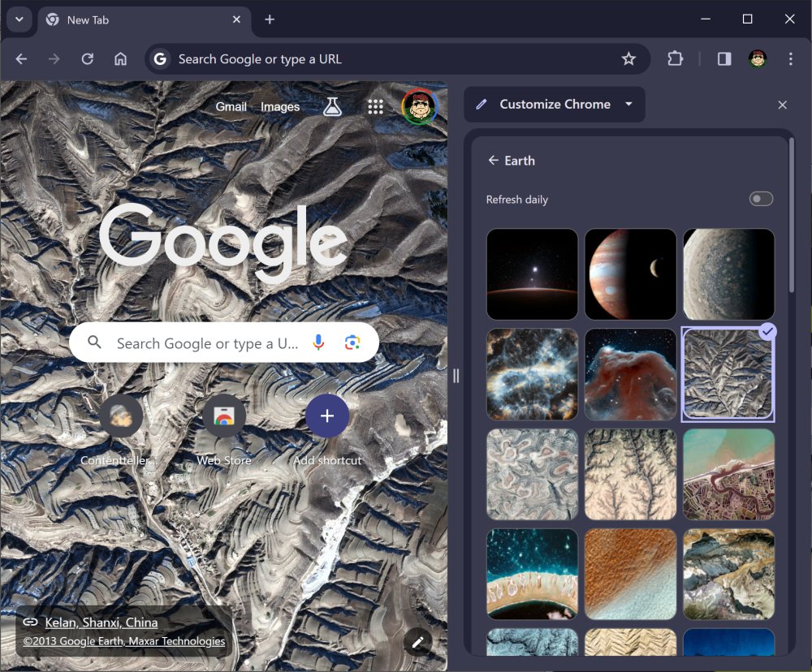Close the New Tab tab

click(x=236, y=19)
